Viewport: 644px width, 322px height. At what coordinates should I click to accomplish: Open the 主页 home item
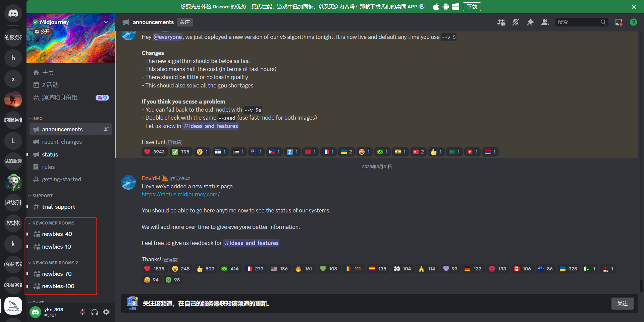pyautogui.click(x=71, y=73)
